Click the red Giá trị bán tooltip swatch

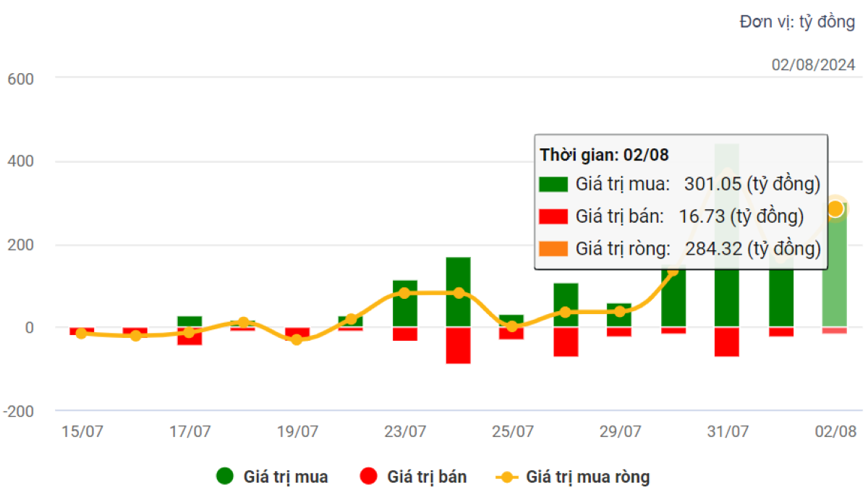(x=553, y=216)
